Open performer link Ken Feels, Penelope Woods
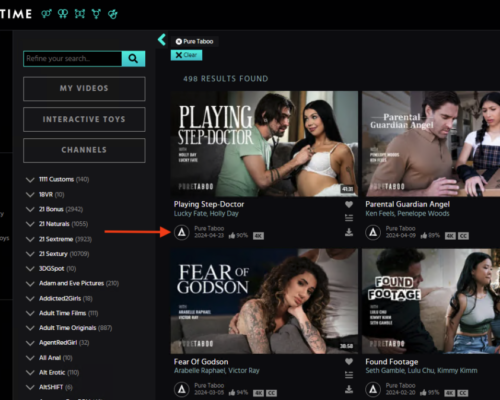This screenshot has height=400, width=500. click(x=407, y=214)
